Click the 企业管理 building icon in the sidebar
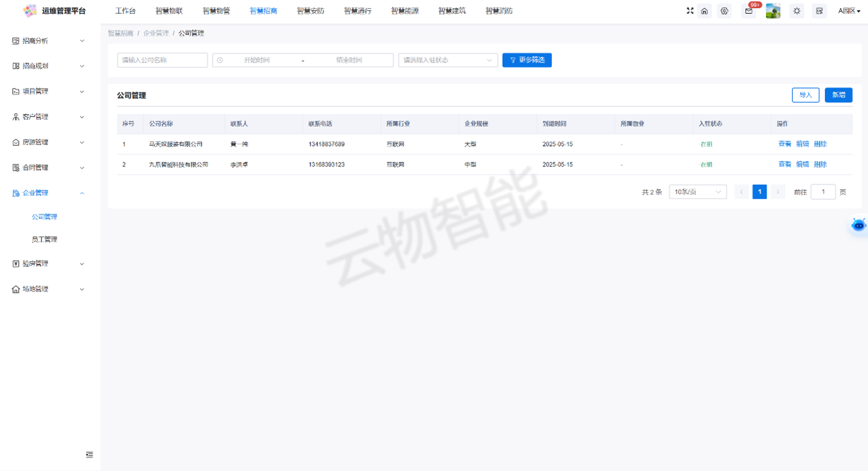Viewport: 868px width, 471px height. coord(16,193)
